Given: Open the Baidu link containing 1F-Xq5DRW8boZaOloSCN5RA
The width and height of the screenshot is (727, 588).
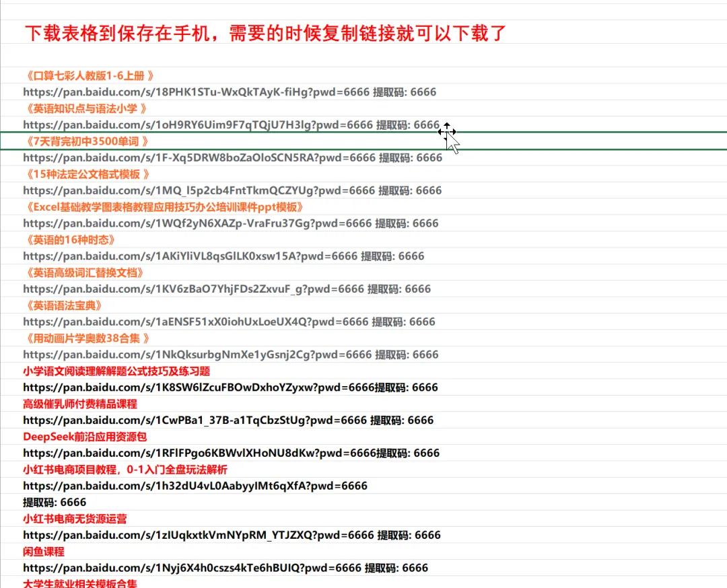Looking at the screenshot, I should point(199,157).
